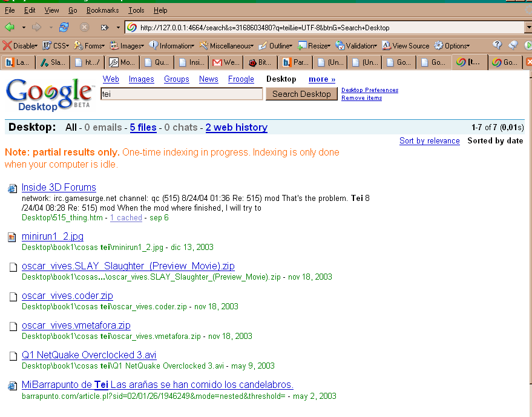Open the View menu
Viewport: 532px width, 417px height.
pyautogui.click(x=51, y=10)
